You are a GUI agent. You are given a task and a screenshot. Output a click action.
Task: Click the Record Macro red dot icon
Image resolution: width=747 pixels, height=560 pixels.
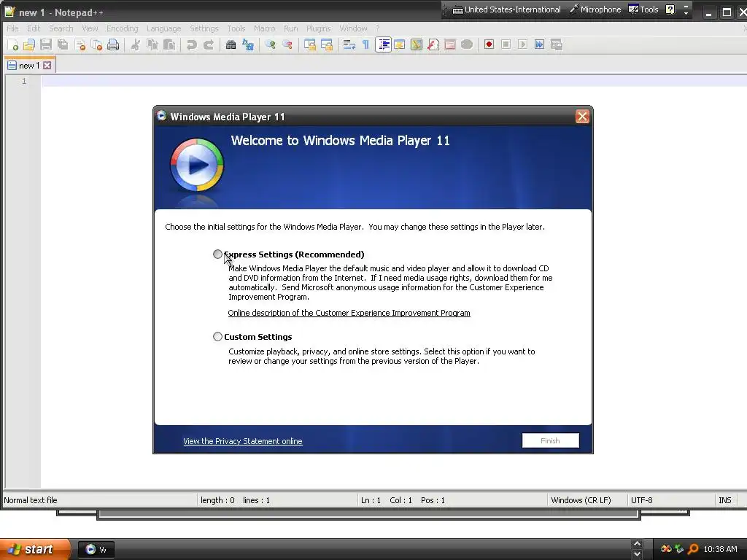[x=489, y=44]
